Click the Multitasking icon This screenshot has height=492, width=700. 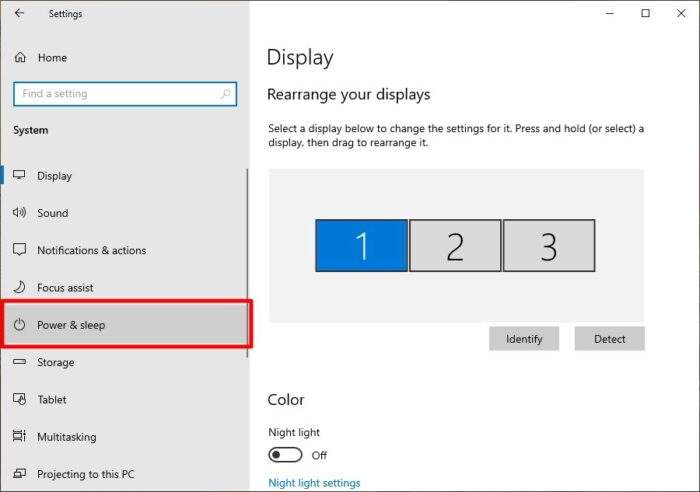19,436
